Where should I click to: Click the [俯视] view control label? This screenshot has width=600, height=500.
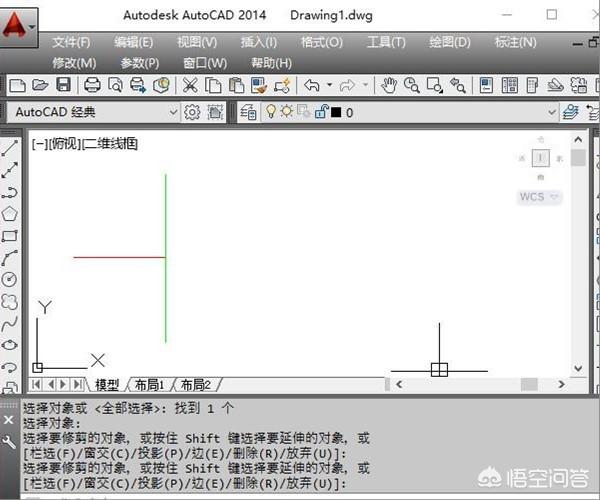pyautogui.click(x=65, y=144)
